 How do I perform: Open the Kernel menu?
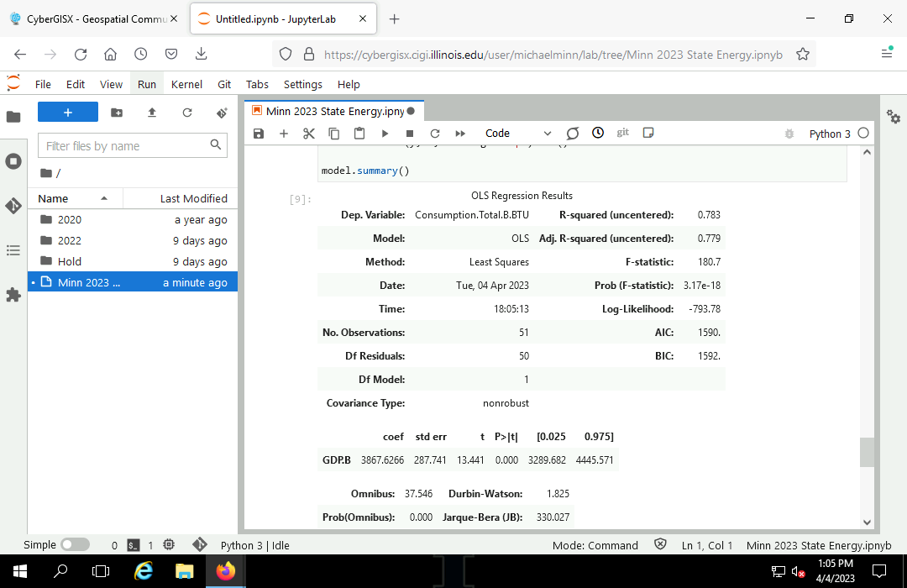pos(186,84)
